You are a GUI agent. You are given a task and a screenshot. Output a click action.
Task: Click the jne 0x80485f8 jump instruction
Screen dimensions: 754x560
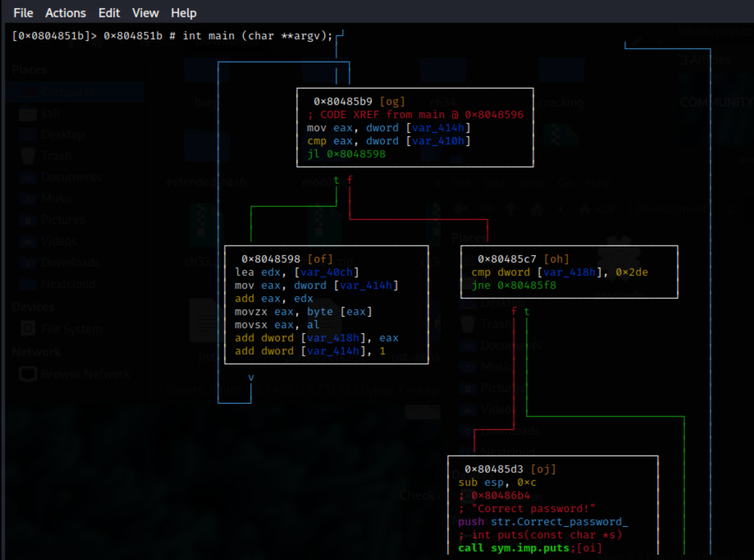tap(513, 285)
